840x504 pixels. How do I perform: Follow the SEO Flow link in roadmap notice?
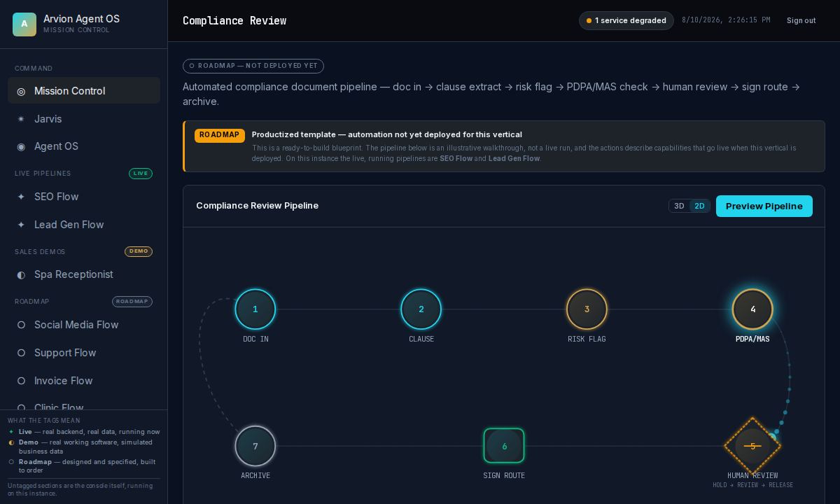456,158
